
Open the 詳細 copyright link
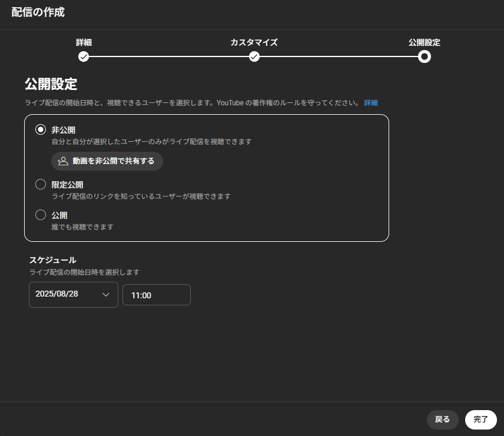pos(370,103)
